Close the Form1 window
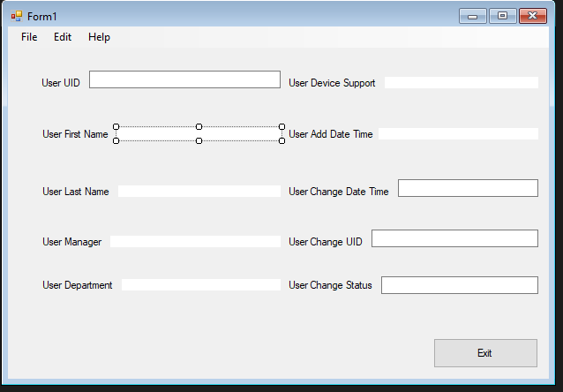The height and width of the screenshot is (392, 563). coord(533,16)
